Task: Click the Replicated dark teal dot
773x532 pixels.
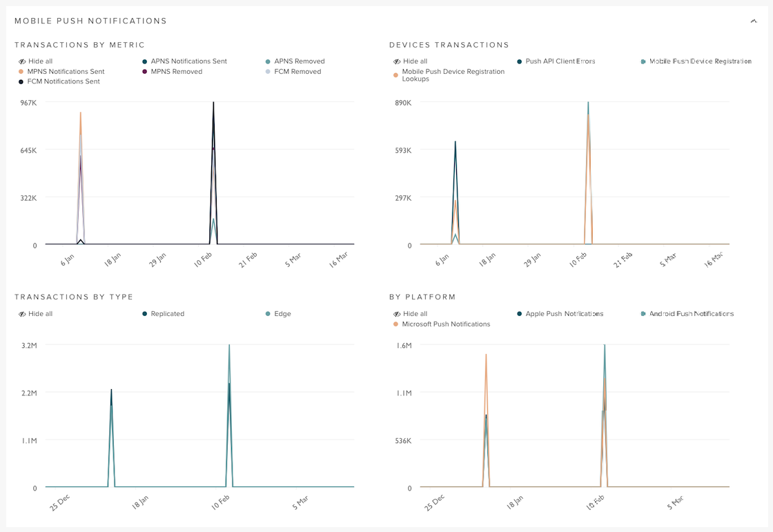Action: 144,314
